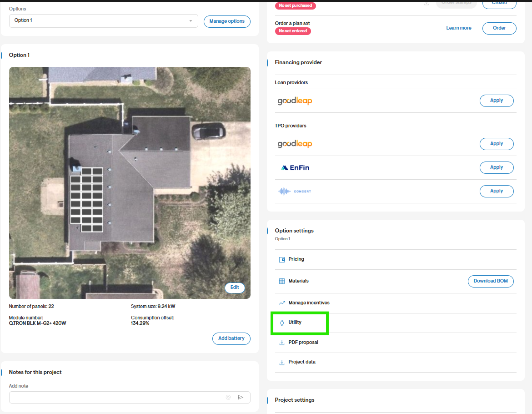Click the PDF proposal download icon
Image resolution: width=532 pixels, height=414 pixels.
tap(282, 343)
